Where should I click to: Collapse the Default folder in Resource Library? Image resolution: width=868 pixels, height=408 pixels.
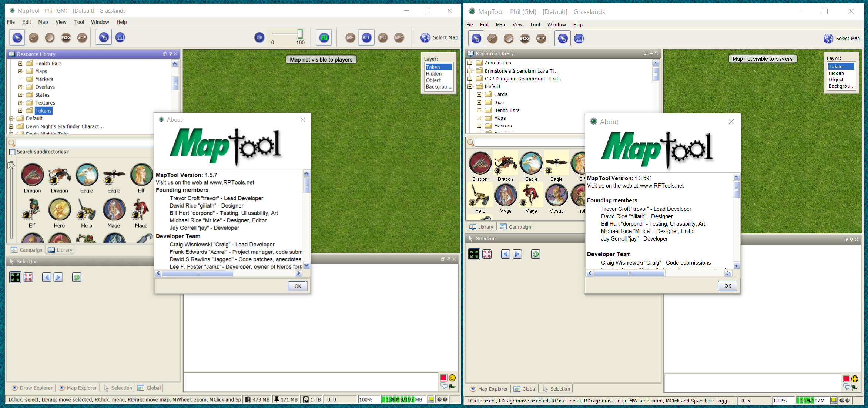pyautogui.click(x=470, y=86)
